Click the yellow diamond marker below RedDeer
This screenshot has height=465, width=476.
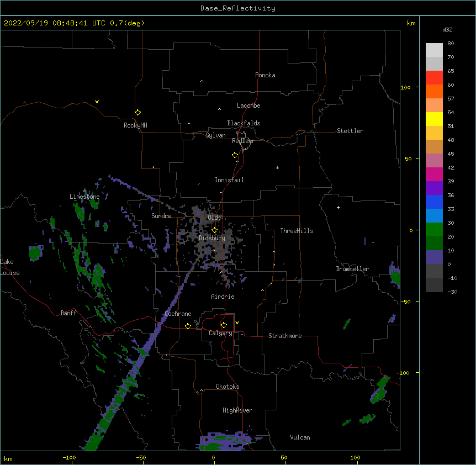pyautogui.click(x=235, y=155)
